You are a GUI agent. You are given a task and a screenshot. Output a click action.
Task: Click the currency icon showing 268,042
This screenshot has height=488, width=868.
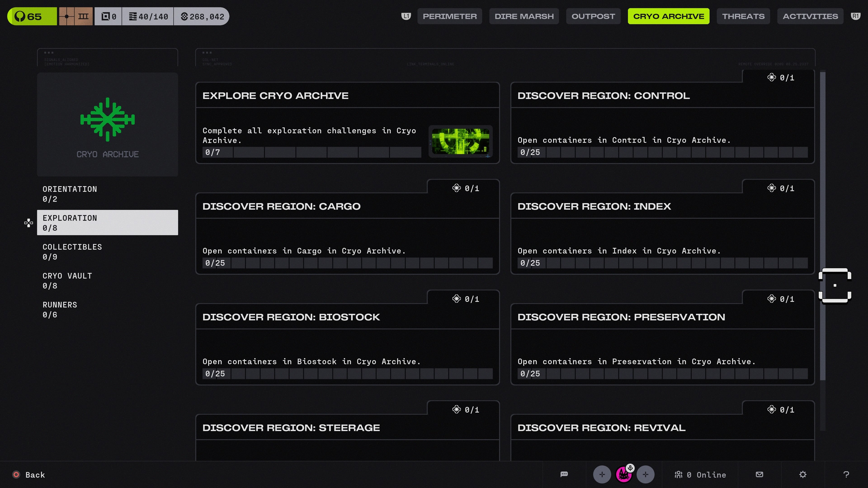pos(201,16)
